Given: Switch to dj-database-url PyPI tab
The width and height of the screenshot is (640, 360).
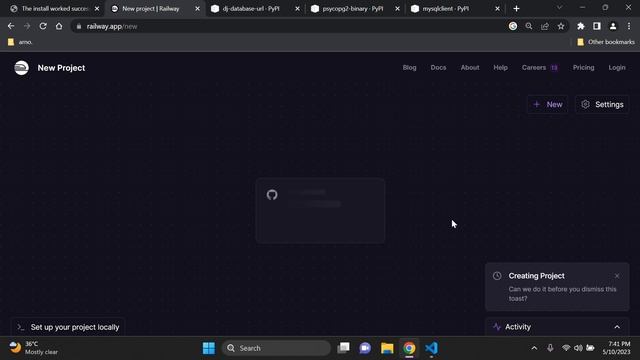Looking at the screenshot, I should [251, 9].
